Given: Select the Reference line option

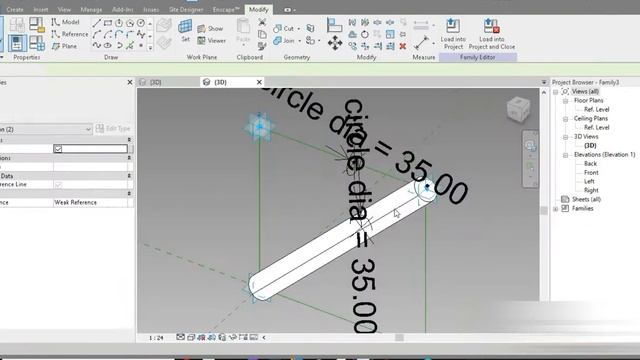Looking at the screenshot, I should coord(69,34).
